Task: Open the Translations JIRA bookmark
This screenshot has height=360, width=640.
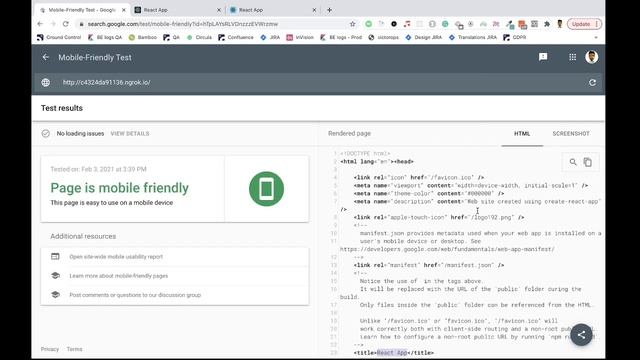Action: pyautogui.click(x=473, y=37)
